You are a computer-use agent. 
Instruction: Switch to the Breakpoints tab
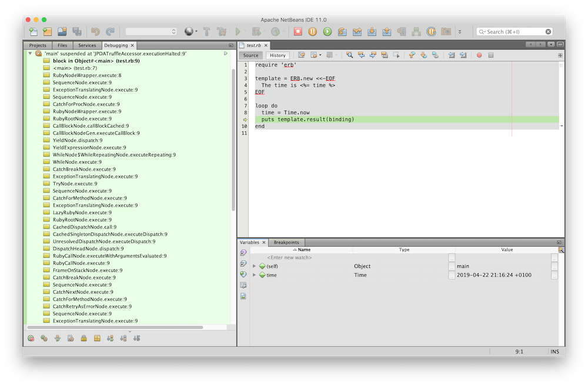286,242
